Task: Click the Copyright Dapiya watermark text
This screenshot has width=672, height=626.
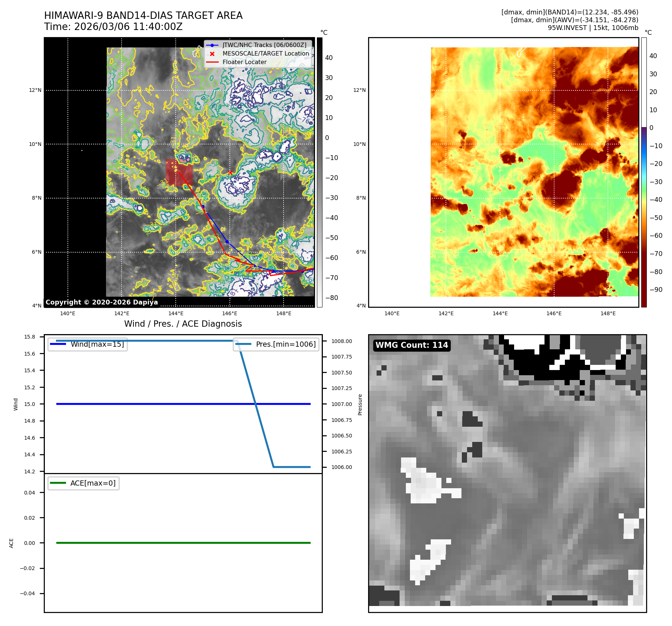Action: (x=102, y=302)
